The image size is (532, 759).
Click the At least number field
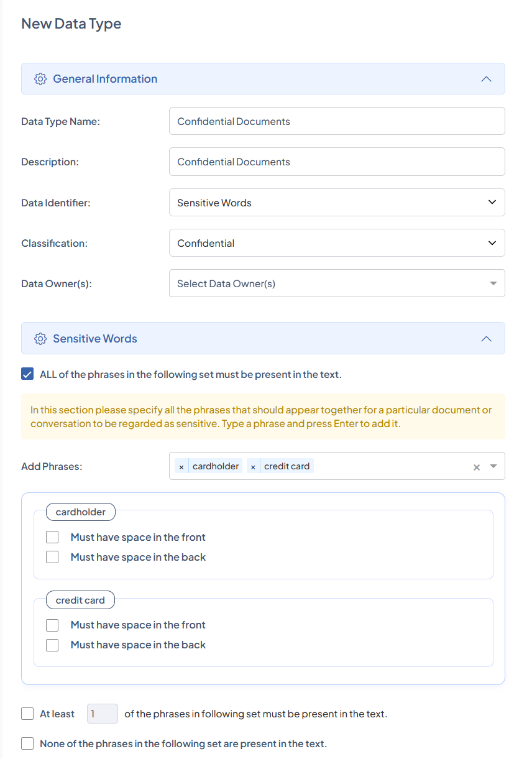click(x=102, y=714)
